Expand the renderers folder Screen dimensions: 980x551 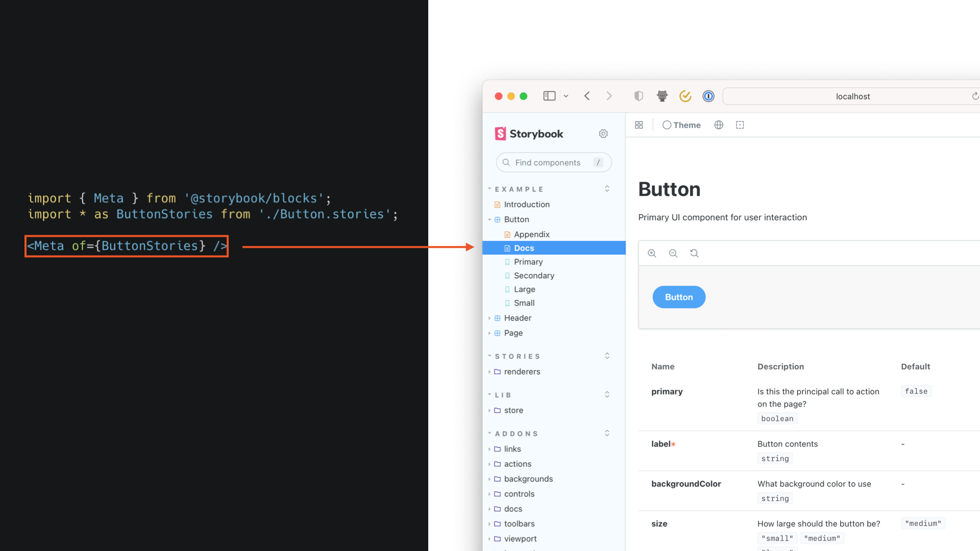tap(522, 371)
